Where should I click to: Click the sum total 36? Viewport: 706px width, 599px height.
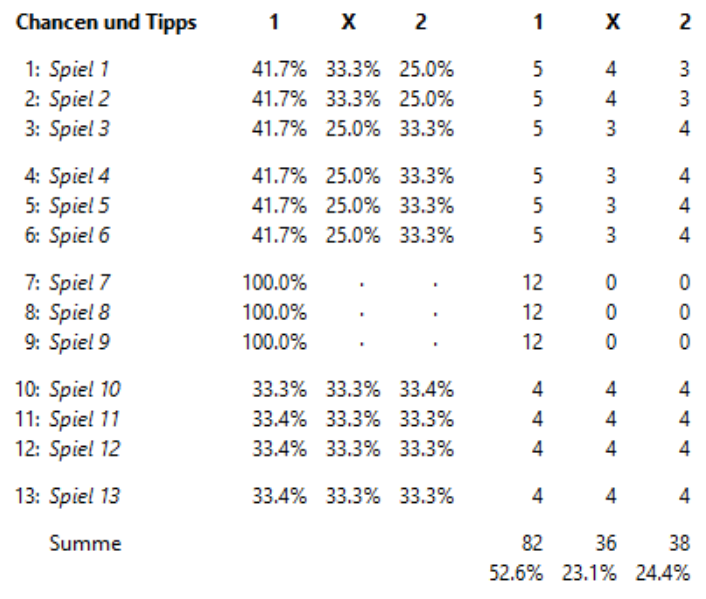pos(606,543)
